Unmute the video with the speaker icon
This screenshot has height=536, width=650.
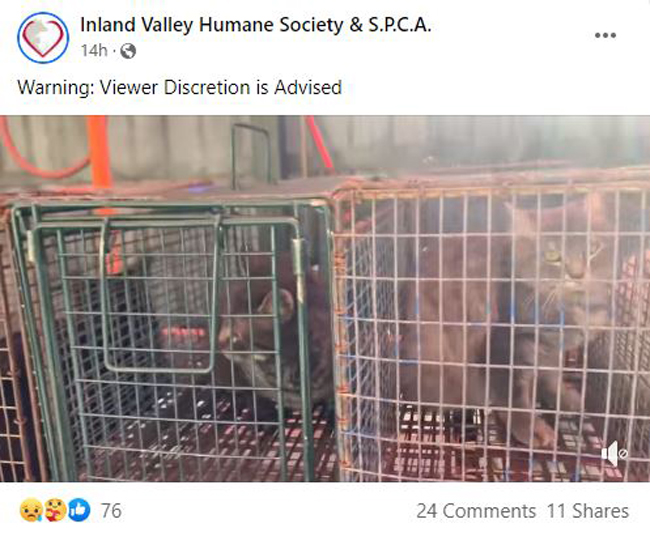(614, 454)
